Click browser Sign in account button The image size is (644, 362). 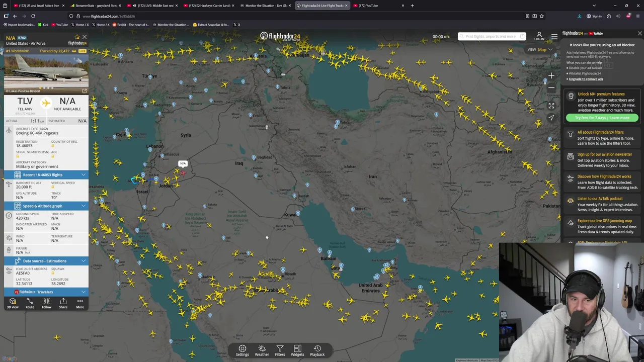[x=594, y=16]
